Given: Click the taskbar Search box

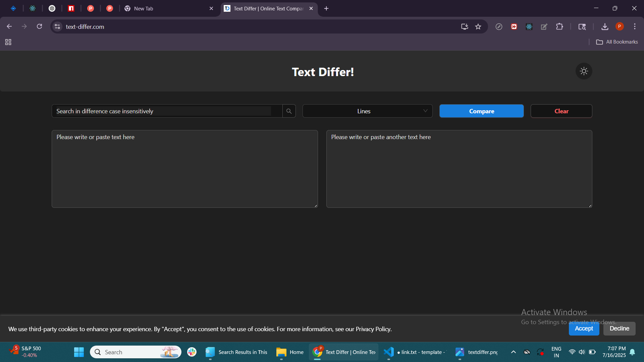Looking at the screenshot, I should click(x=136, y=352).
